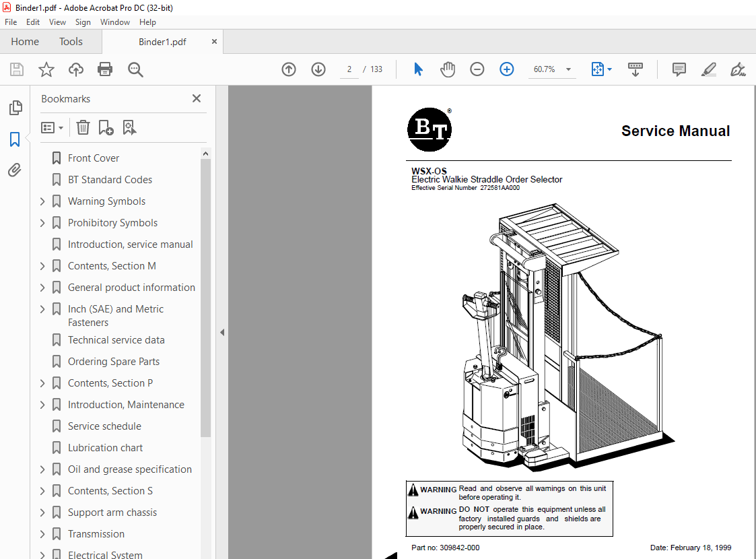Delete selected bookmark with trash icon

coord(83,128)
